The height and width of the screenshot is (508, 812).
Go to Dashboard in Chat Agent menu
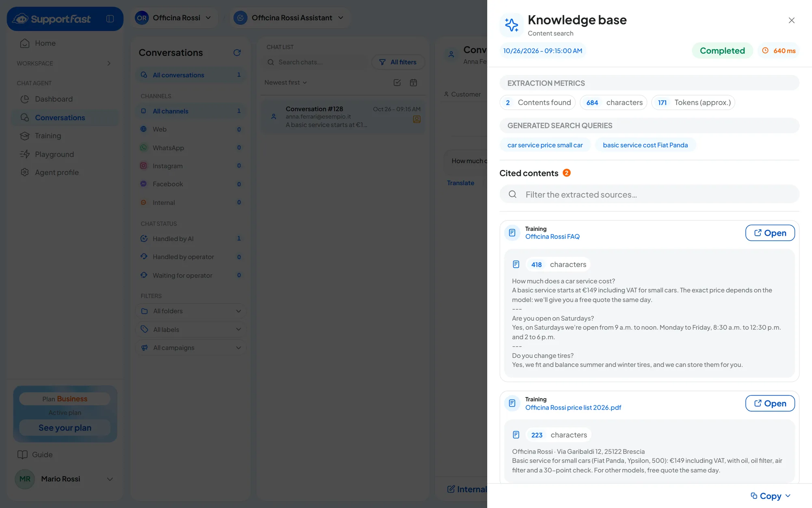pos(65,99)
